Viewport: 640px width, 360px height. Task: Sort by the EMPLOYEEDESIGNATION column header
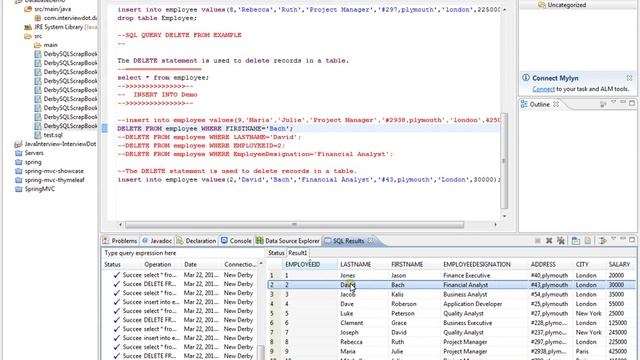pyautogui.click(x=484, y=264)
